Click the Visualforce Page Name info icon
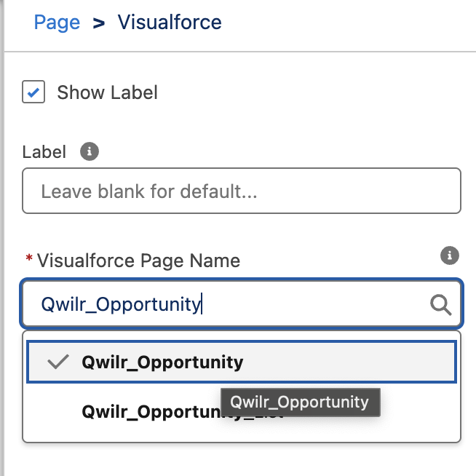Viewport: 476px width, 476px height. (x=450, y=255)
